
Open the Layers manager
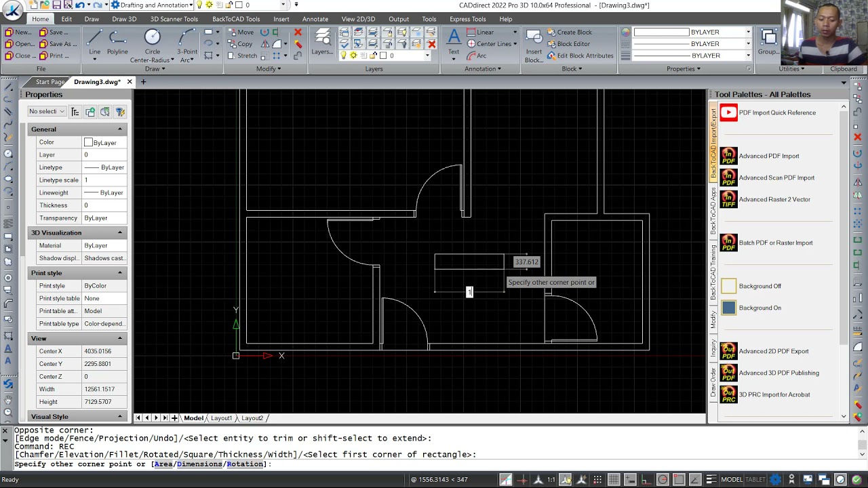point(322,42)
